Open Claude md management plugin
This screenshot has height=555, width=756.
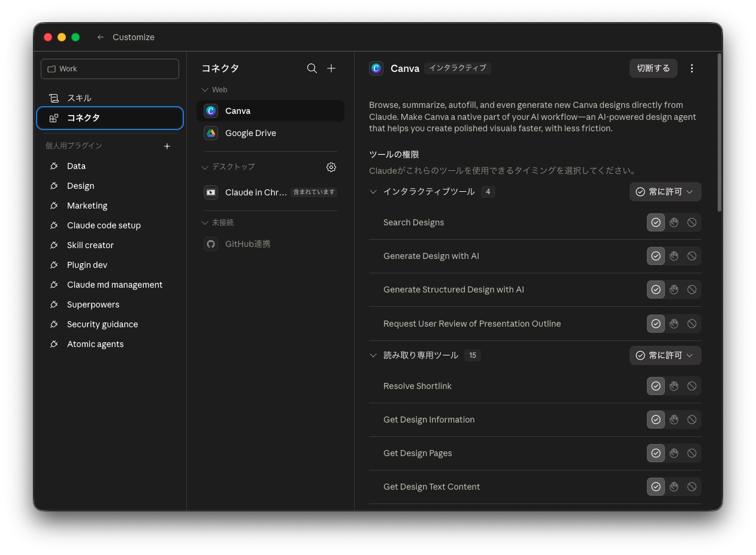tap(110, 285)
